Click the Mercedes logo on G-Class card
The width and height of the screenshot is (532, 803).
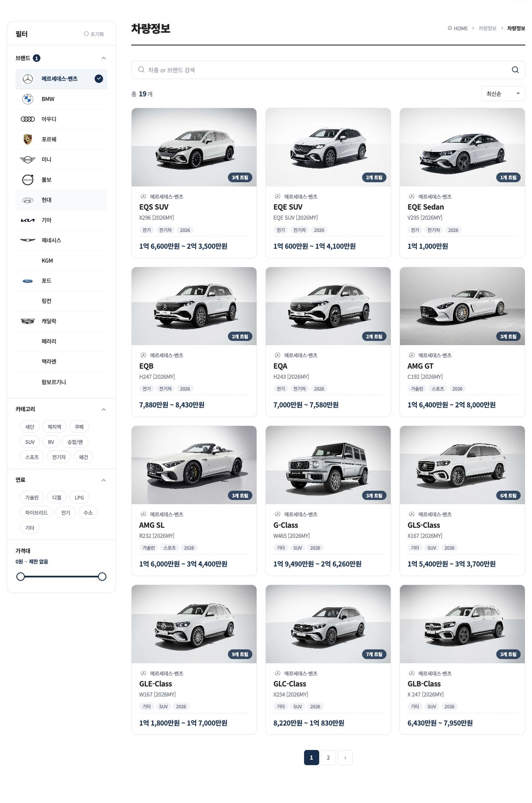click(x=278, y=514)
